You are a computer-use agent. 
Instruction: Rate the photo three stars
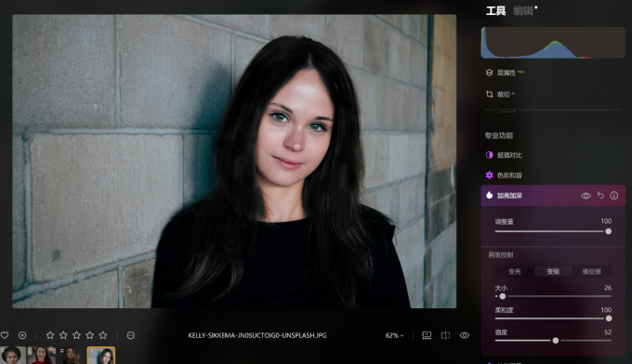click(x=76, y=335)
